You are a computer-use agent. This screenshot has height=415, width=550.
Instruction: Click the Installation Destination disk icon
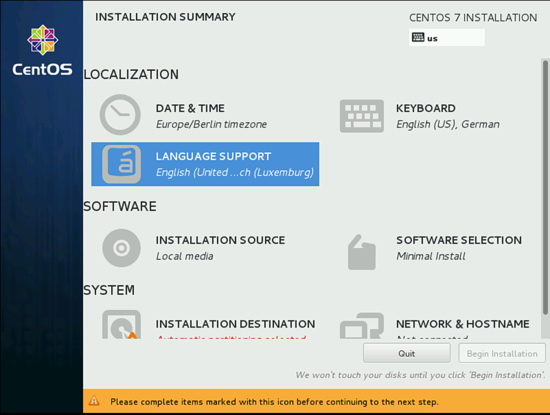tap(121, 324)
